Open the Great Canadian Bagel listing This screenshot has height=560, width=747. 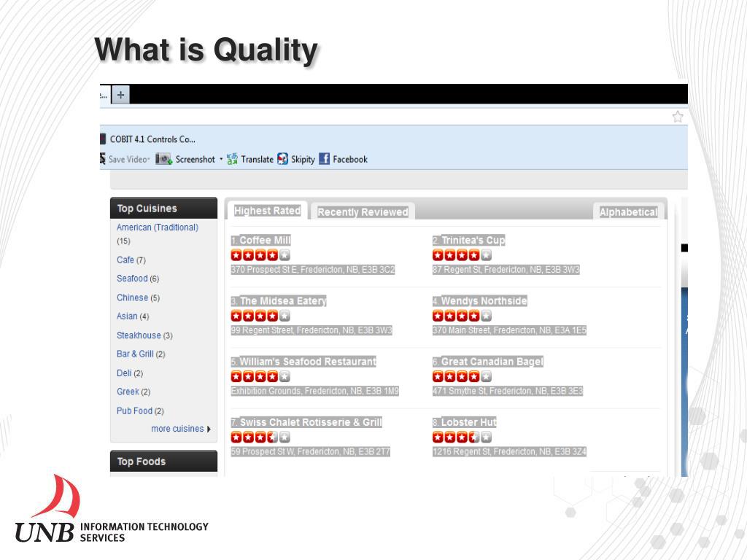(492, 362)
